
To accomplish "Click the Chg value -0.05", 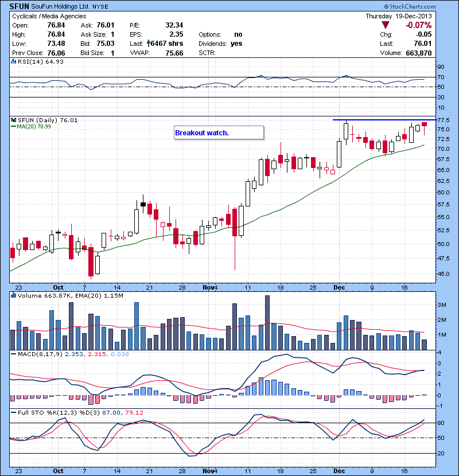I will tap(424, 34).
